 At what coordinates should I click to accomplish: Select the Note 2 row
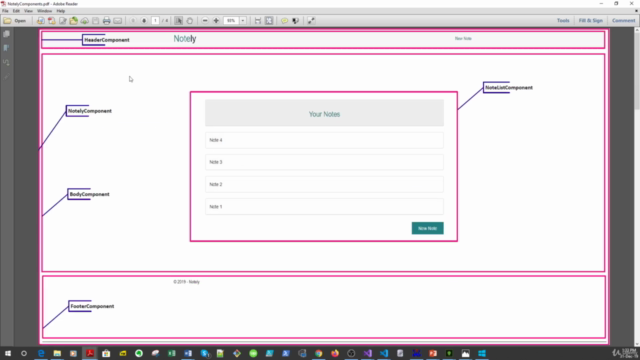324,184
